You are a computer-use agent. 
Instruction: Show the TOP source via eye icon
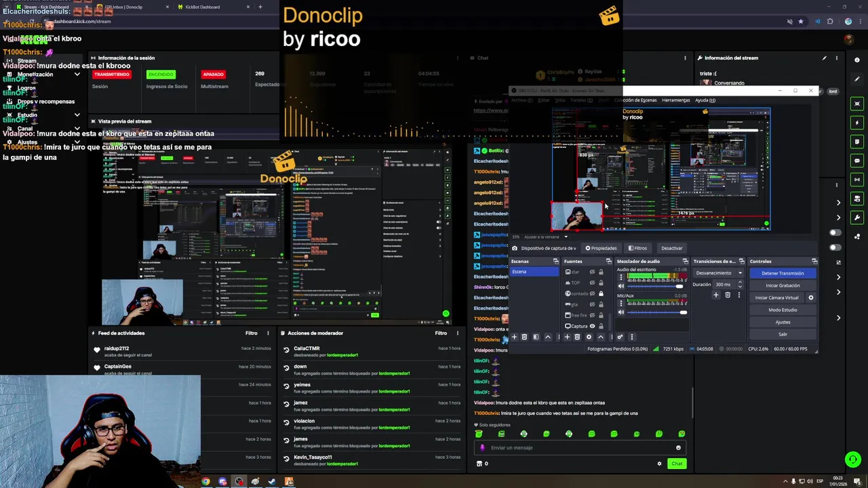click(592, 283)
